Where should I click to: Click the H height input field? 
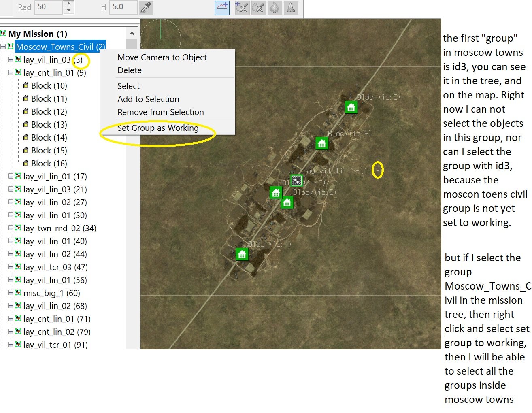click(123, 7)
